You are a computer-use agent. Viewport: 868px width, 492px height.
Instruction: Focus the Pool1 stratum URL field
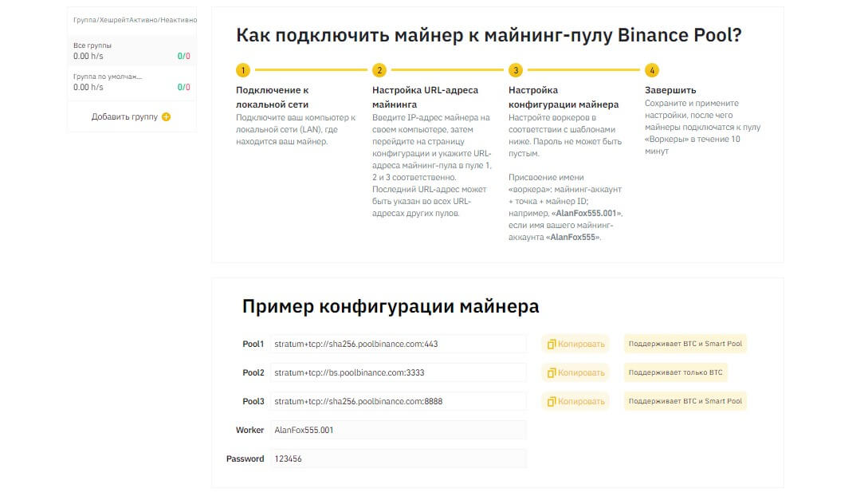coord(398,344)
